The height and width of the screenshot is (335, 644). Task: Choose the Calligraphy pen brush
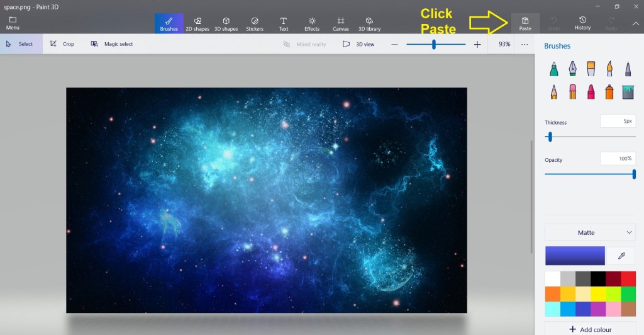click(572, 68)
